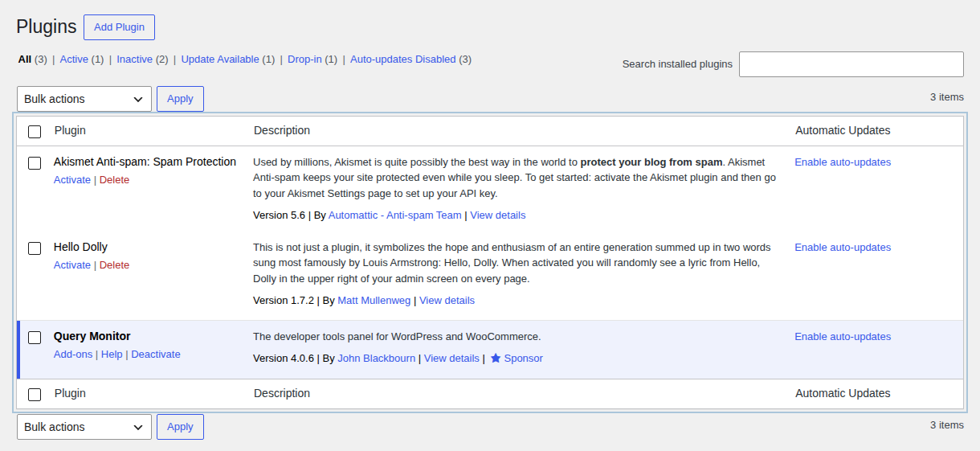Viewport: 980px width, 451px height.
Task: View details for Akismet plugin
Action: click(498, 215)
